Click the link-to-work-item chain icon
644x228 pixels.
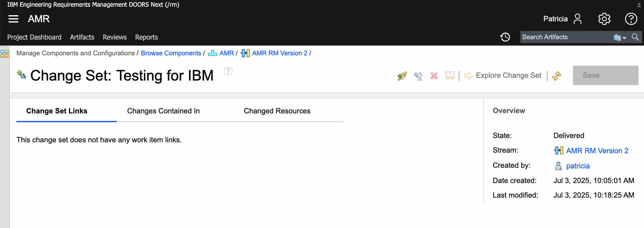402,76
